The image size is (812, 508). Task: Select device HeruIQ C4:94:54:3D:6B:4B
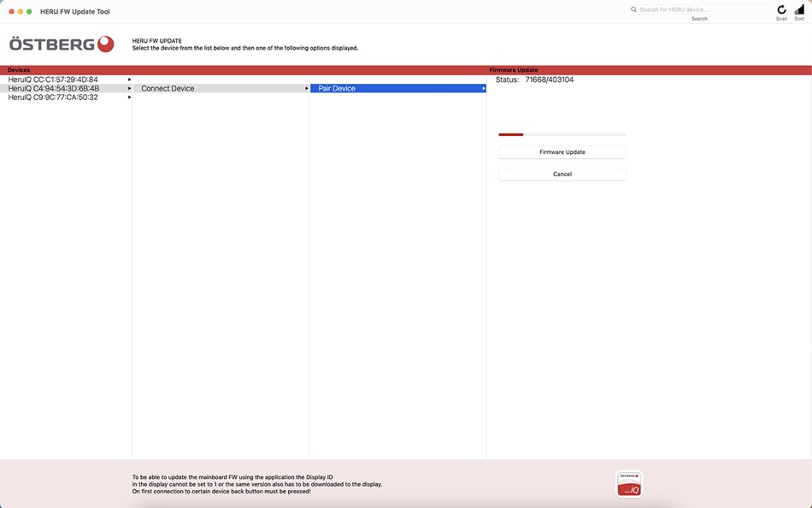[67, 88]
